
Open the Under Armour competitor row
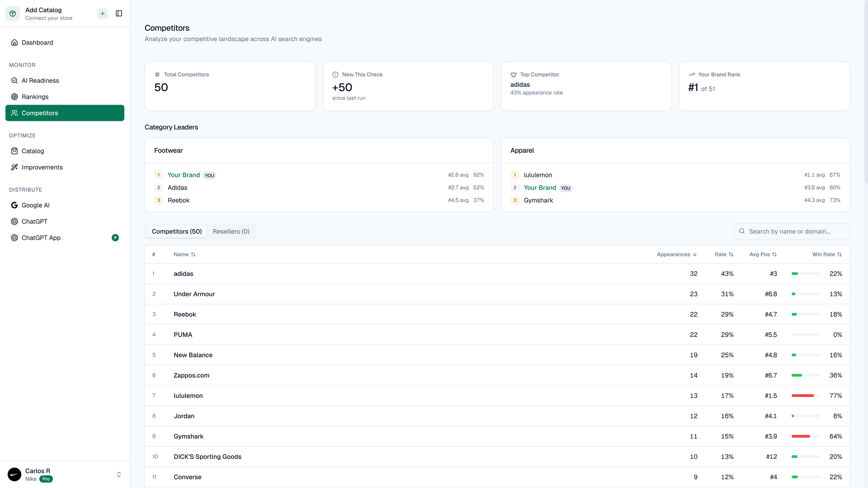click(497, 294)
